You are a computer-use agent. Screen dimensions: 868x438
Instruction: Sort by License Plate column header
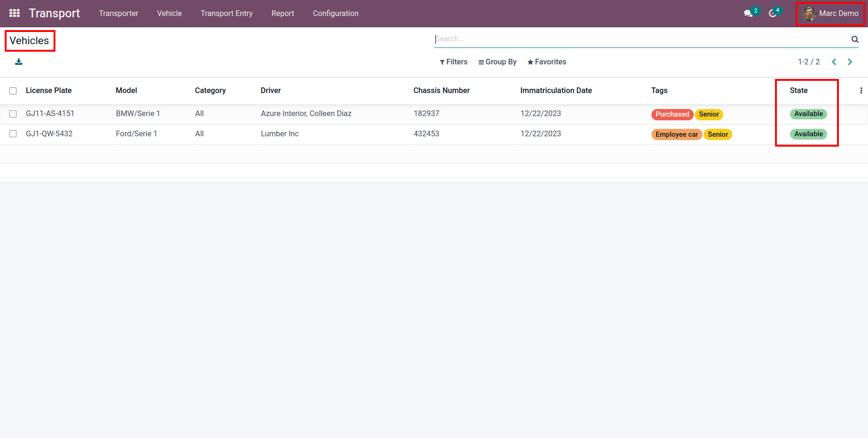tap(49, 90)
